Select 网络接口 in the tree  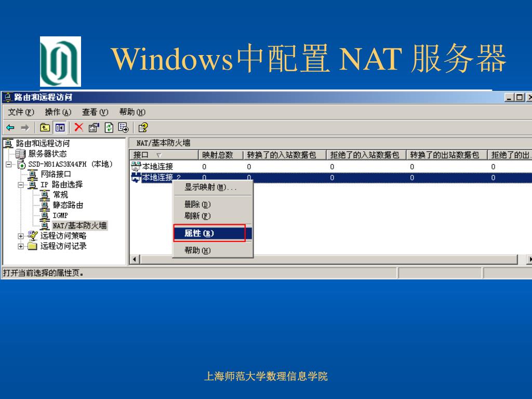click(56, 175)
